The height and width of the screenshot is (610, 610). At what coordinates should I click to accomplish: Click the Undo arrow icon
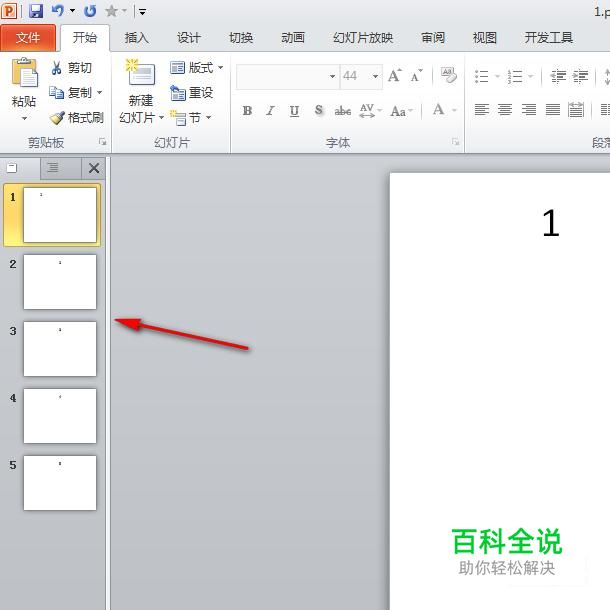click(58, 11)
